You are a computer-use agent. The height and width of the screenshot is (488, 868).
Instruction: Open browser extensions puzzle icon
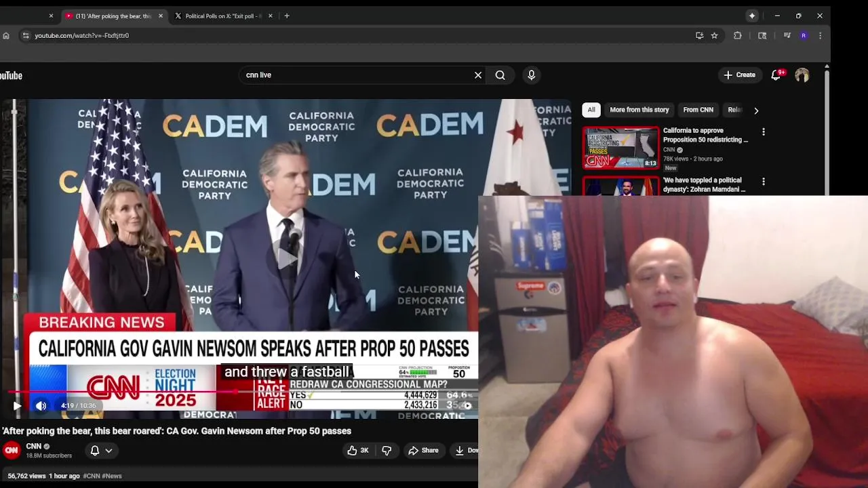pos(738,35)
